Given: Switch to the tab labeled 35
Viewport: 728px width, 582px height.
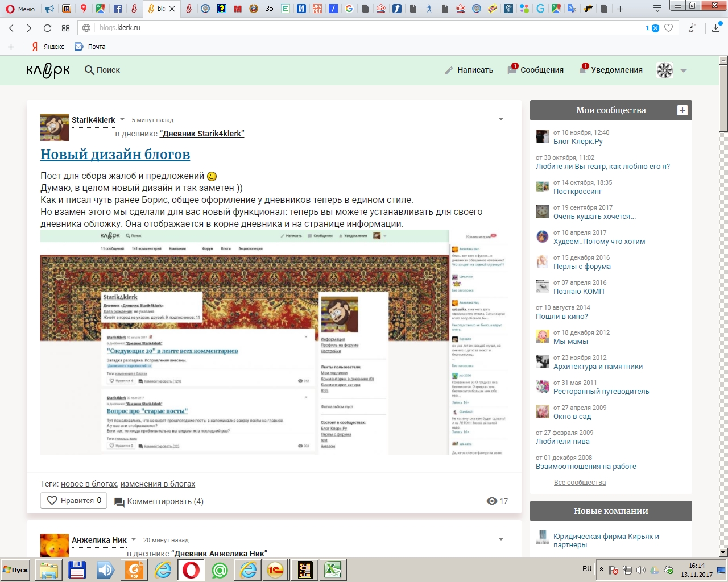Looking at the screenshot, I should pos(269,9).
